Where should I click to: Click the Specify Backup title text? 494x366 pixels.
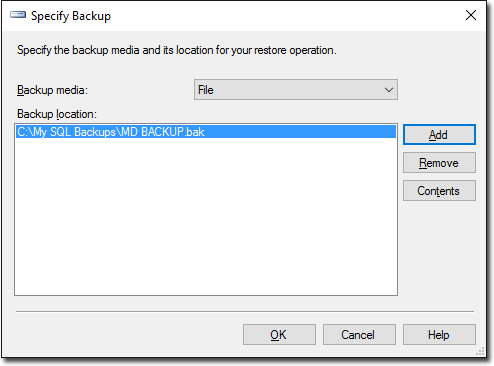point(71,16)
